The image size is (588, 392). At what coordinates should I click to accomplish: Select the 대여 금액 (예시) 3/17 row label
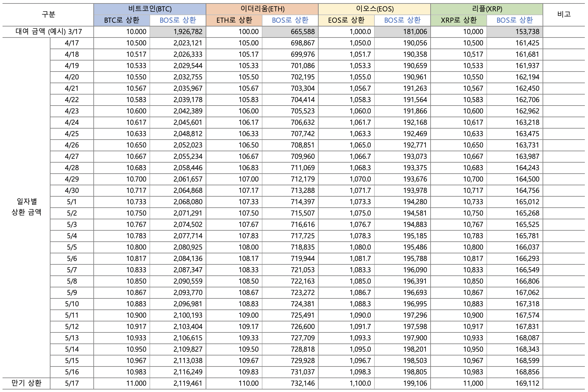(49, 32)
